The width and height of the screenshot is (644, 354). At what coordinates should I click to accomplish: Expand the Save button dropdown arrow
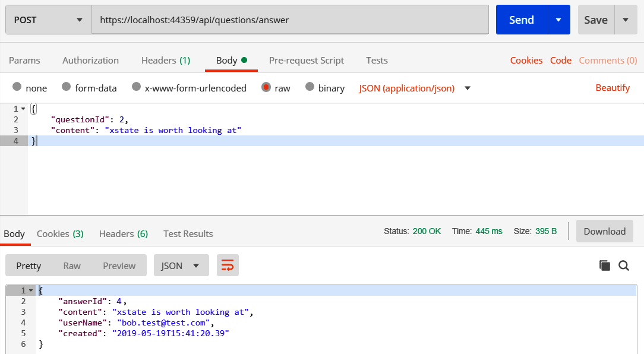626,20
